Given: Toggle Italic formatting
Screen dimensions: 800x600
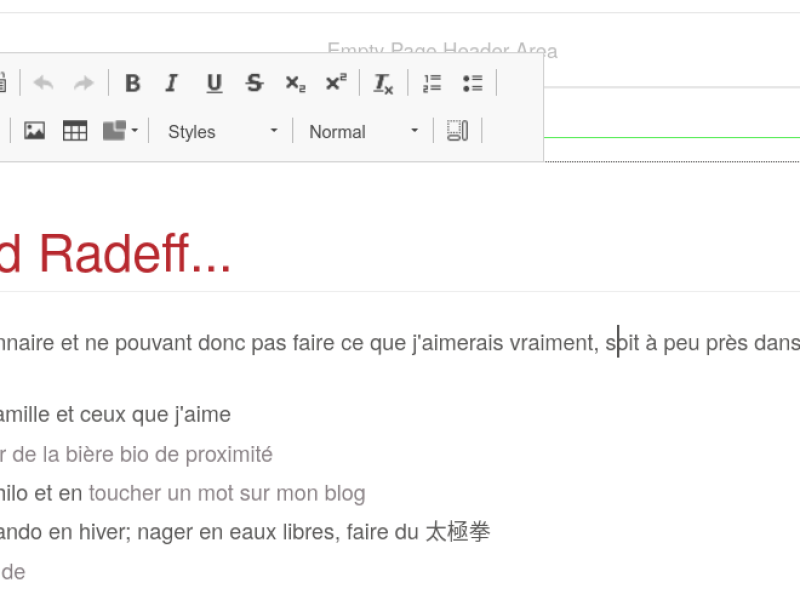Looking at the screenshot, I should 172,83.
